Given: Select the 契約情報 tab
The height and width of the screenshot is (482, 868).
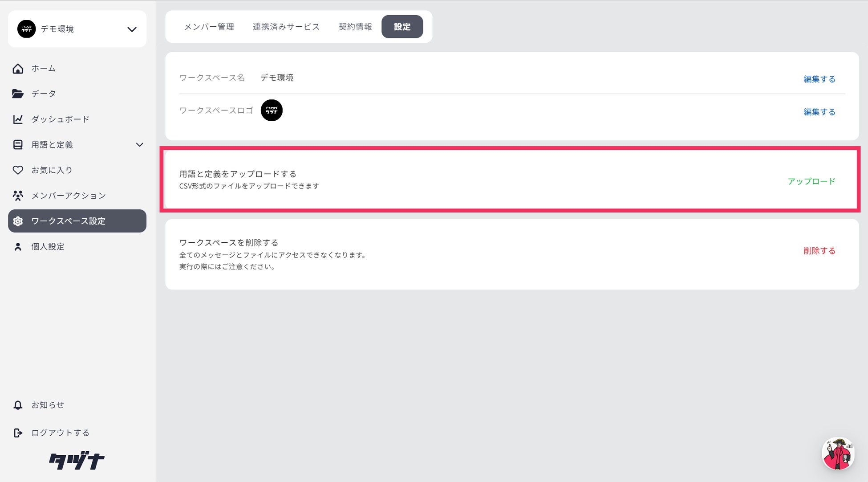Looking at the screenshot, I should (x=355, y=27).
